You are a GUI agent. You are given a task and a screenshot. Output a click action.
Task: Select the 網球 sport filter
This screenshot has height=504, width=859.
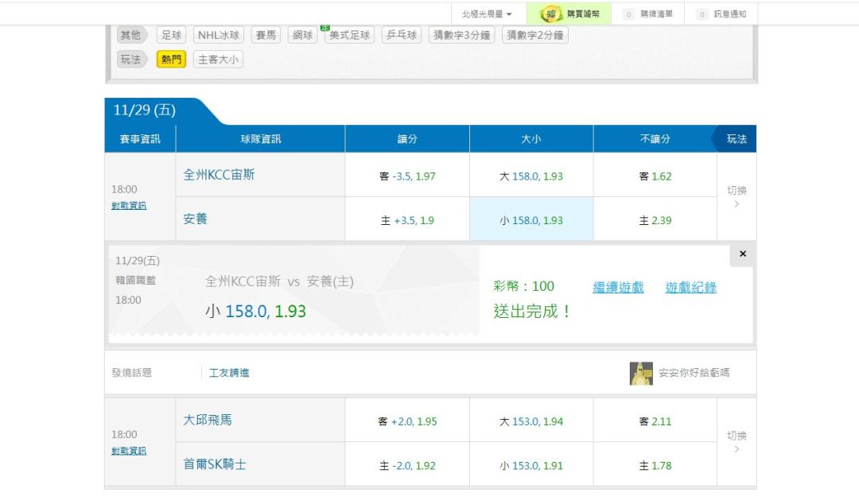tap(302, 35)
